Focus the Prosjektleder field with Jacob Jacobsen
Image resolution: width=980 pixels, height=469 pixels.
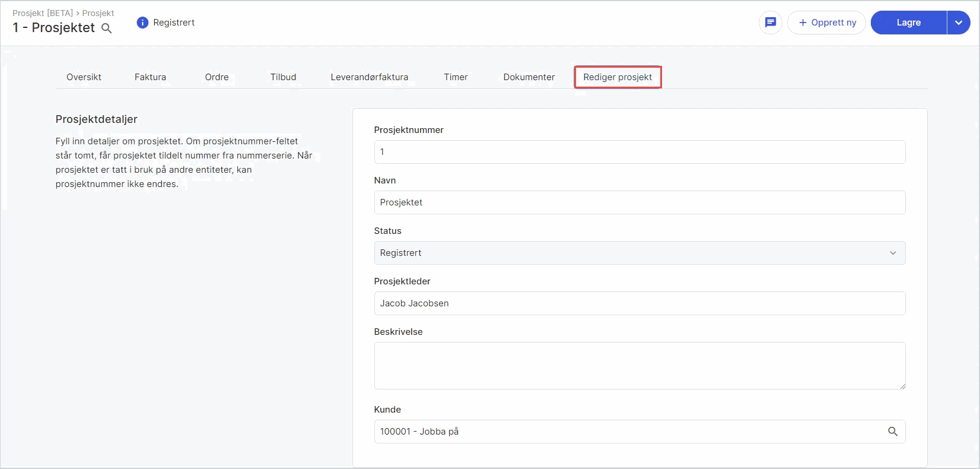pyautogui.click(x=639, y=303)
